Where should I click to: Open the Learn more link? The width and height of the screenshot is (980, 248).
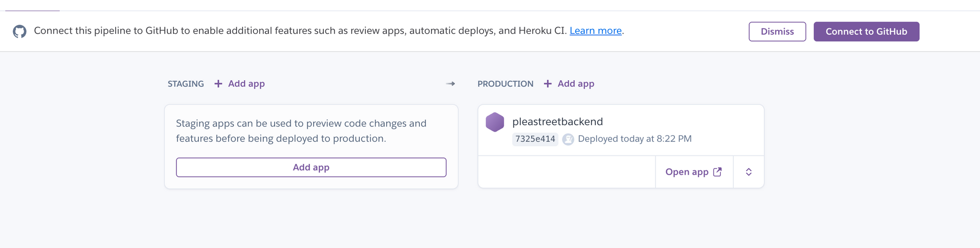coord(595,31)
